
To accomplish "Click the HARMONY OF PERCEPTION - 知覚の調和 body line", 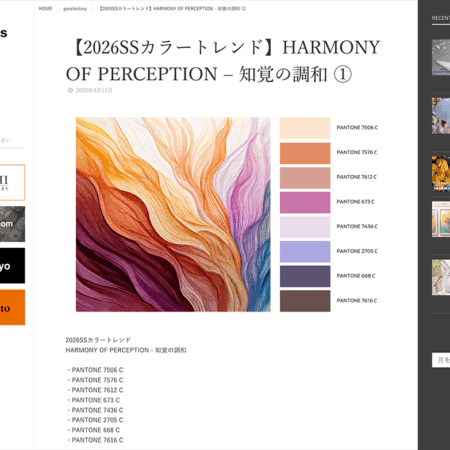I will [126, 350].
